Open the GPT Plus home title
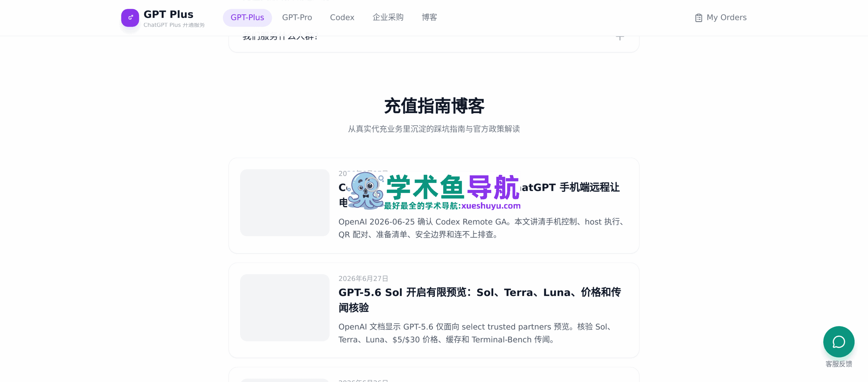This screenshot has width=868, height=382. [168, 14]
